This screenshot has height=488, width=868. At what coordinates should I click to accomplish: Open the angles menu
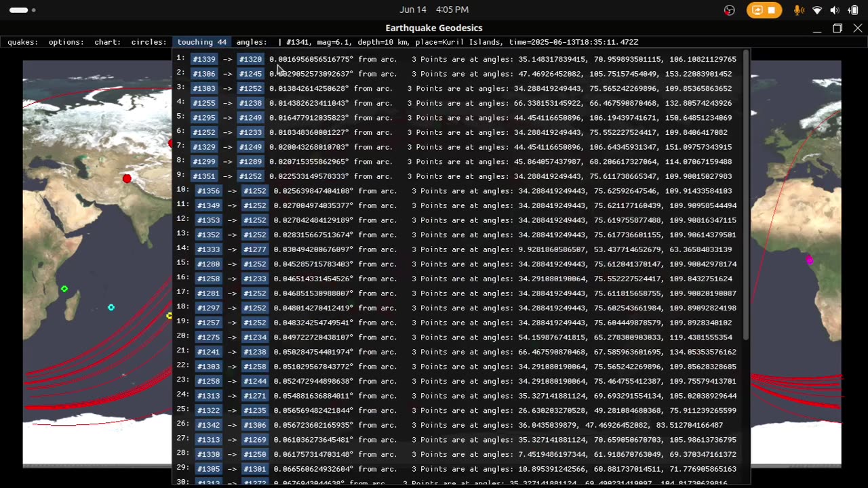coord(252,42)
